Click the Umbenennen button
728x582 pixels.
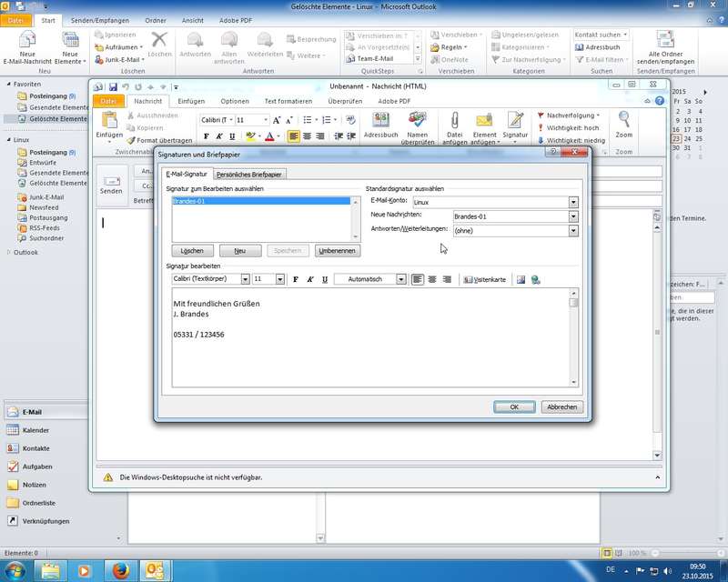coord(337,251)
